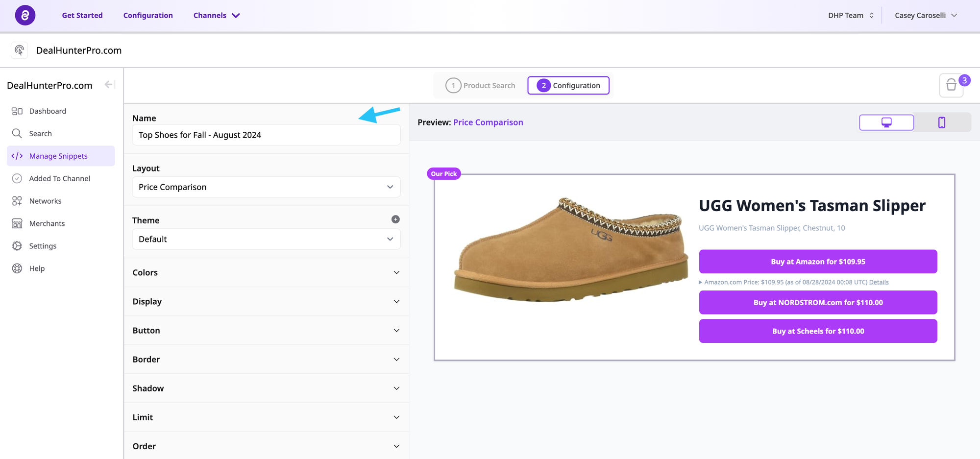Expand the Limit section

click(x=267, y=417)
